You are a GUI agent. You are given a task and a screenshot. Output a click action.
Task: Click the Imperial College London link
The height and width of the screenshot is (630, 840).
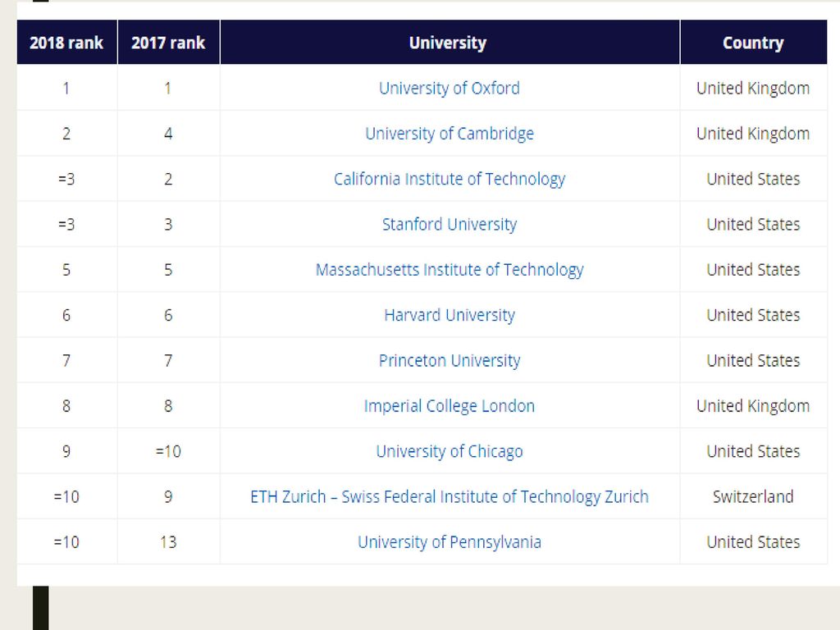click(449, 406)
